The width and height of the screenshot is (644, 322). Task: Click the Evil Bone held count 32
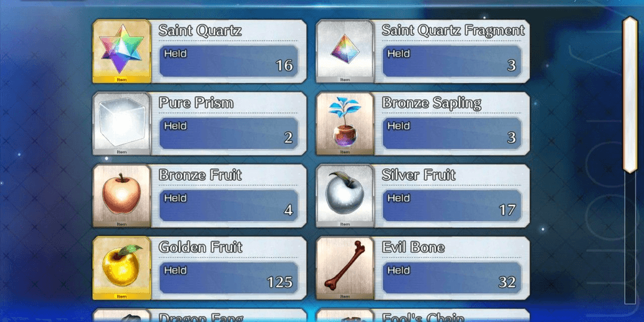tap(507, 282)
